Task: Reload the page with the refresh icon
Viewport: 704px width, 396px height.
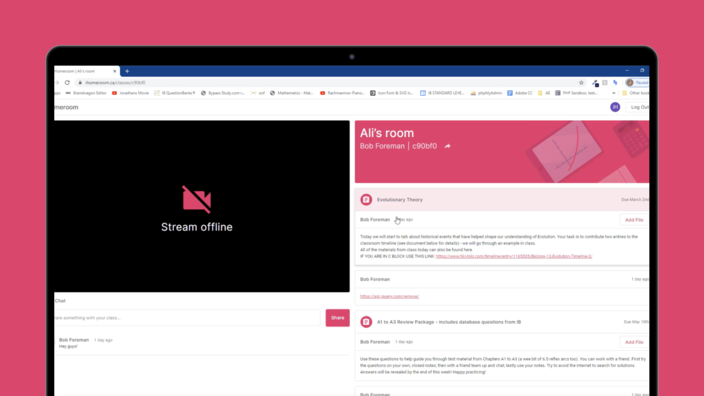Action: 67,83
